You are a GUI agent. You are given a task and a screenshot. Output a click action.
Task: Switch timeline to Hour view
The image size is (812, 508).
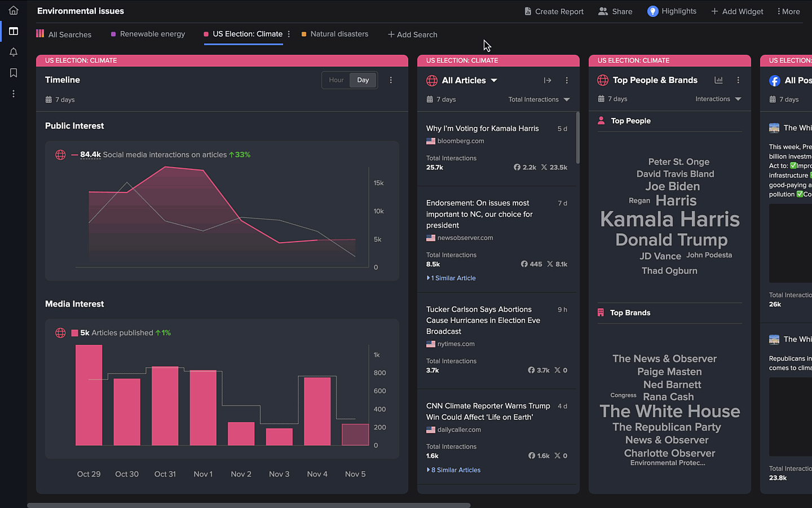(336, 80)
